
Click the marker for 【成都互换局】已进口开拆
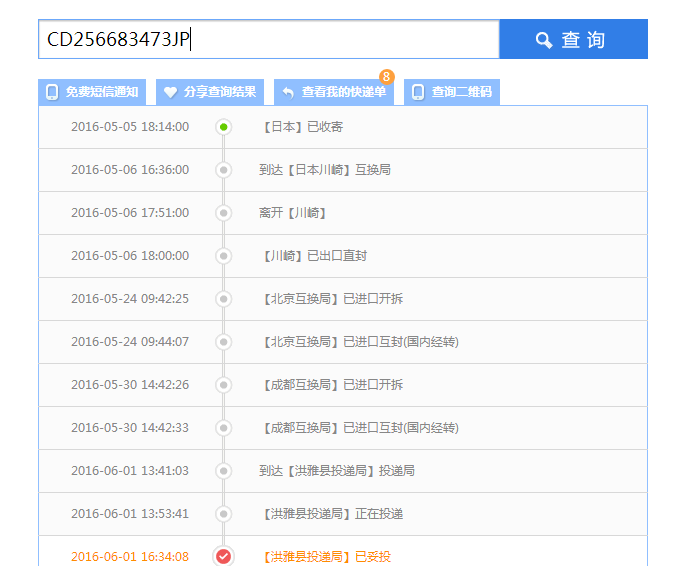pos(223,385)
